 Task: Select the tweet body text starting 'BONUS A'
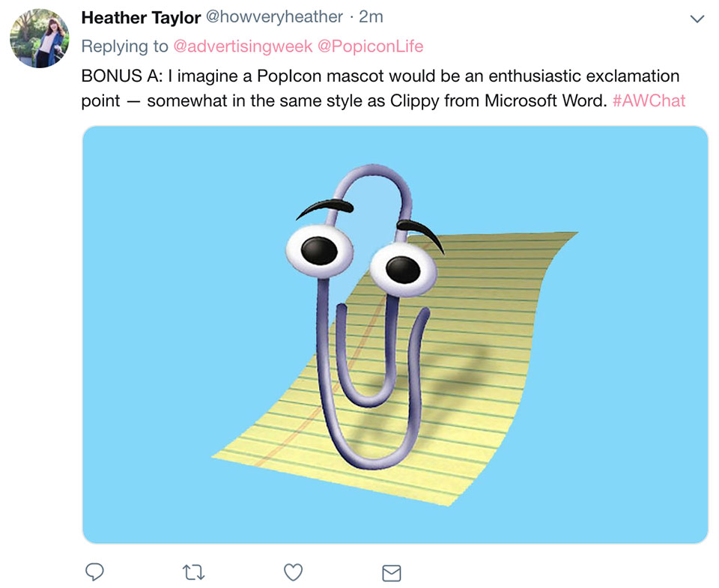(x=383, y=88)
